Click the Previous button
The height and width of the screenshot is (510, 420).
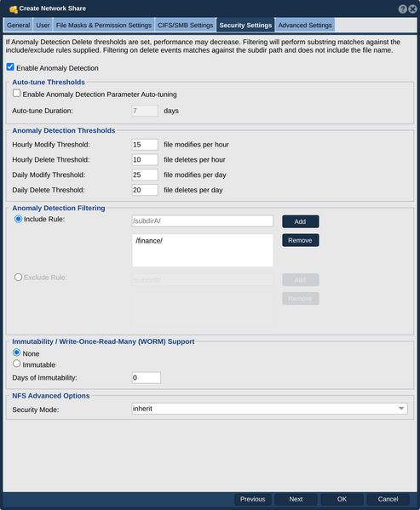tap(252, 499)
